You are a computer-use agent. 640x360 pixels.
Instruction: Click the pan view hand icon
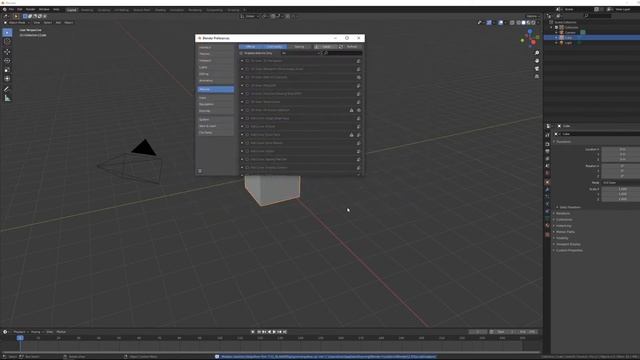(537, 60)
